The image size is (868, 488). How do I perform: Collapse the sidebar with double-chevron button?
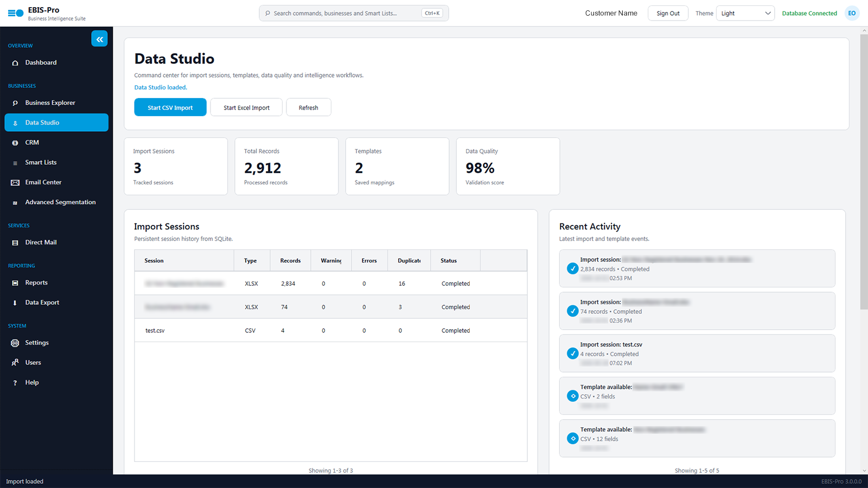point(99,39)
